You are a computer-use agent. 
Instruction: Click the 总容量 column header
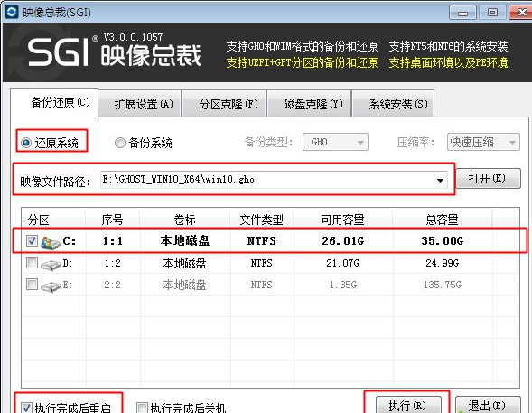click(442, 220)
